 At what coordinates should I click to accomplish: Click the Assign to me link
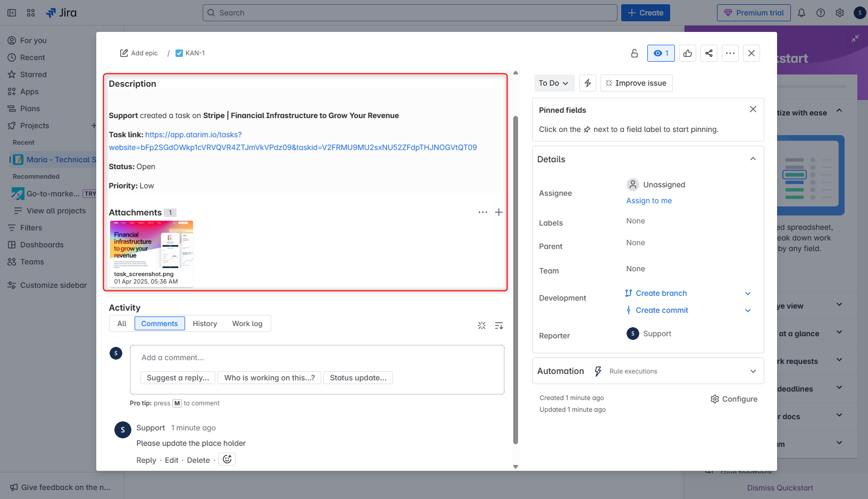pos(649,201)
